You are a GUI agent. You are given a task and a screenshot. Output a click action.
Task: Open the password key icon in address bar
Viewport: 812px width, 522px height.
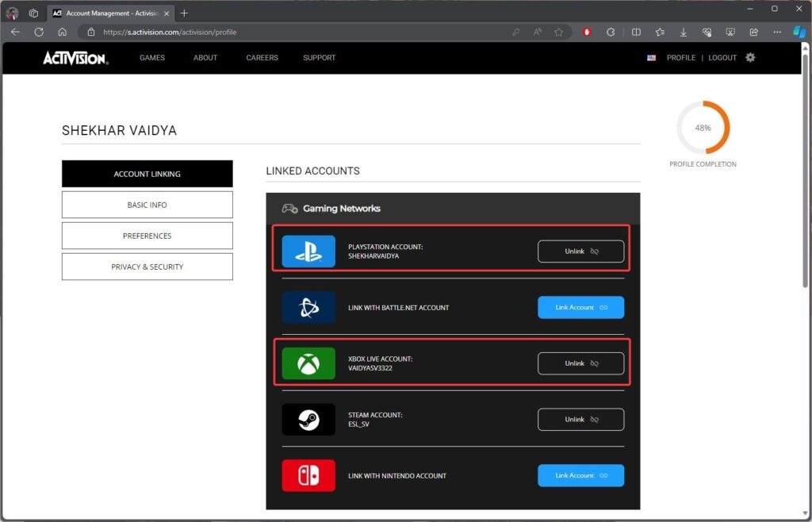coord(515,32)
